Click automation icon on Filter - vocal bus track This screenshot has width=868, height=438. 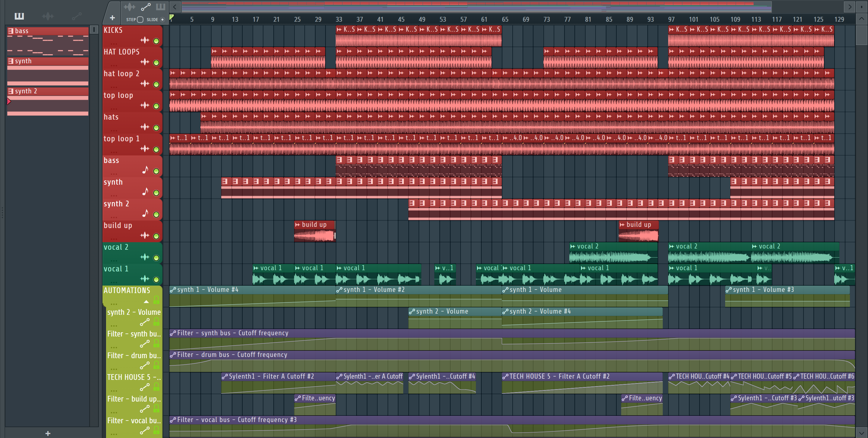tap(145, 430)
